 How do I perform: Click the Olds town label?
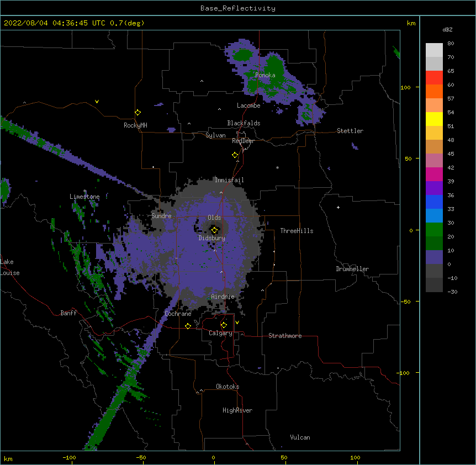[214, 218]
